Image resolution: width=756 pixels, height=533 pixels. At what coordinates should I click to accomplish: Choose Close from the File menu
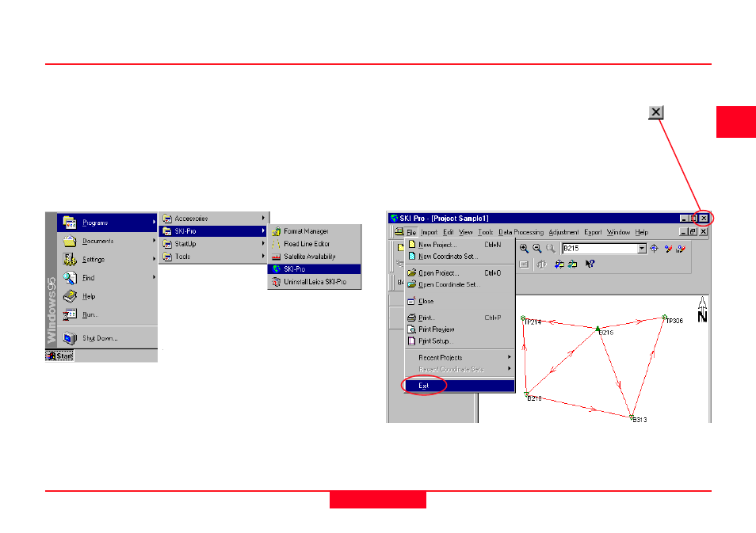click(460, 301)
